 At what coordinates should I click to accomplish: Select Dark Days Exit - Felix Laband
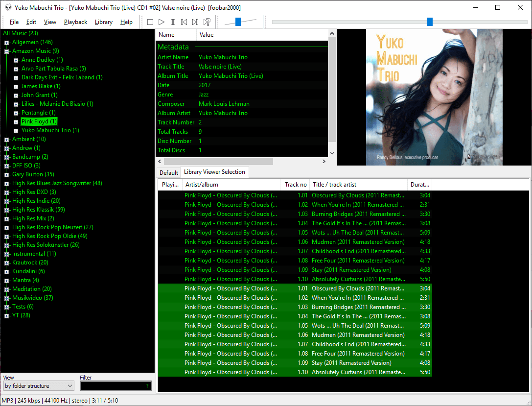[62, 77]
